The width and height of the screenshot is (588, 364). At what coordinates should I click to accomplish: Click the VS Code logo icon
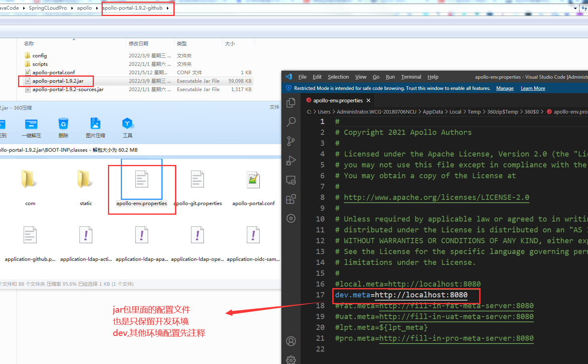point(289,77)
